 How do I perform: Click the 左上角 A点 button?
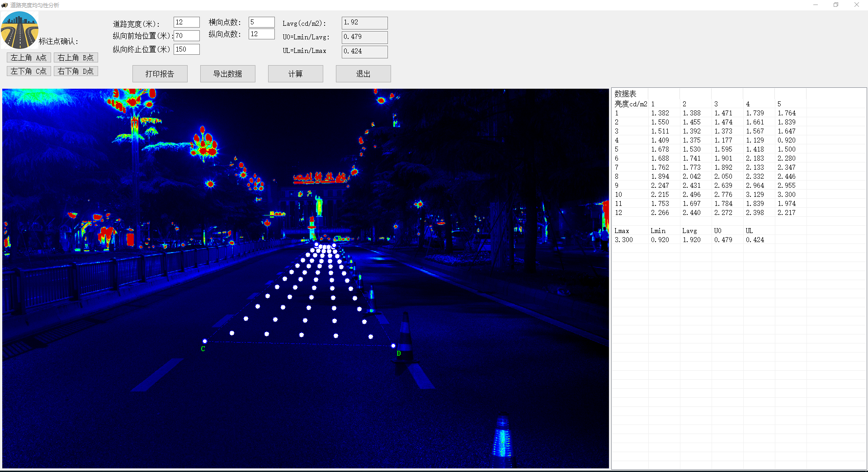coord(28,57)
